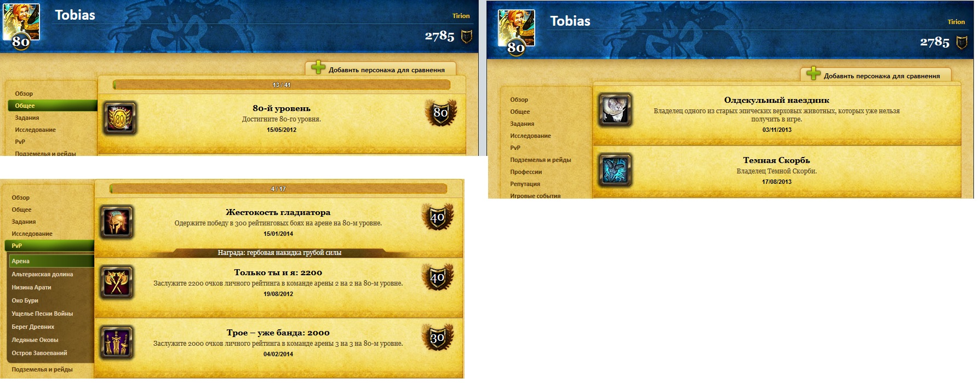The height and width of the screenshot is (383, 980).
Task: Click the Олдскульный наездник mount icon
Action: tap(615, 109)
